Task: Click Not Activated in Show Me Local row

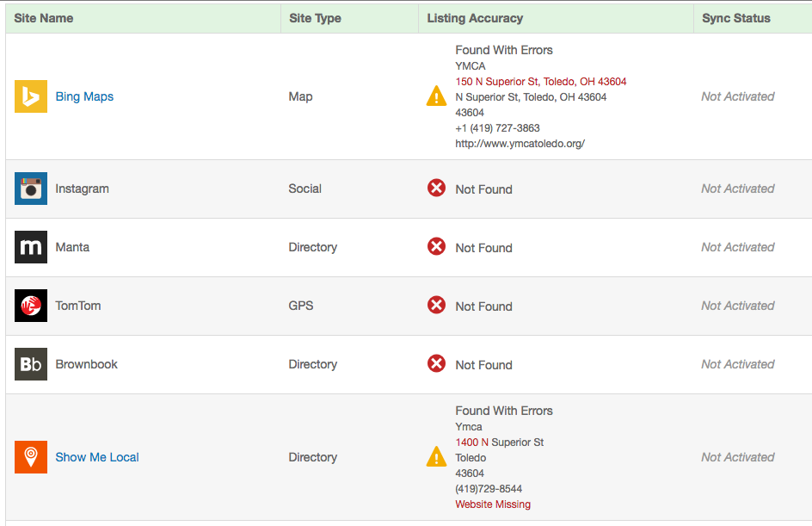Action: click(737, 457)
